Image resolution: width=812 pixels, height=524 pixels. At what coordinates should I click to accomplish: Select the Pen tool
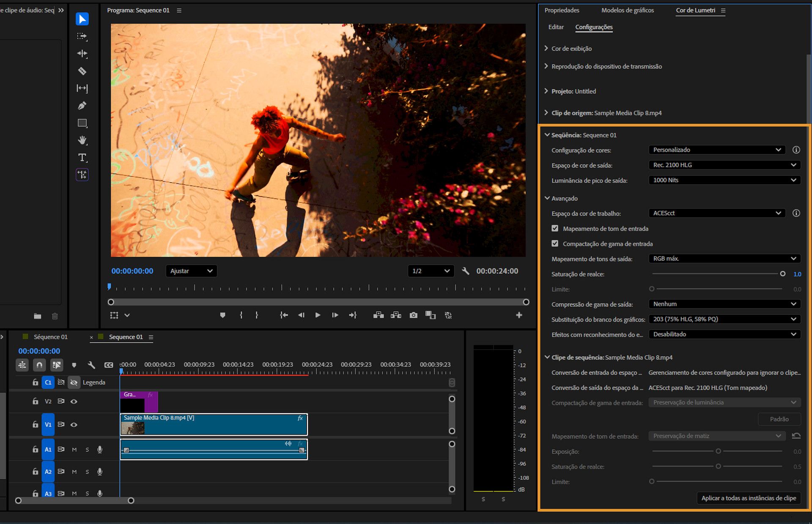coord(82,105)
